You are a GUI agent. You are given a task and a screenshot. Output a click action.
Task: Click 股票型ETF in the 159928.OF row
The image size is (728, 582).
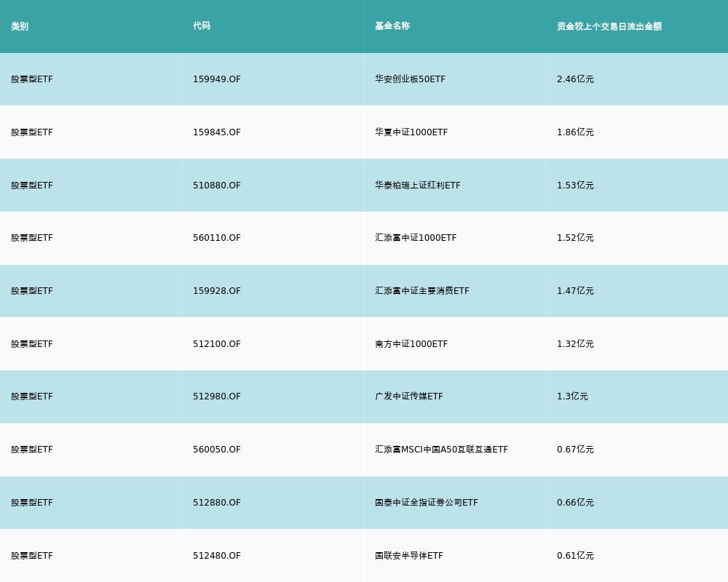click(x=32, y=291)
